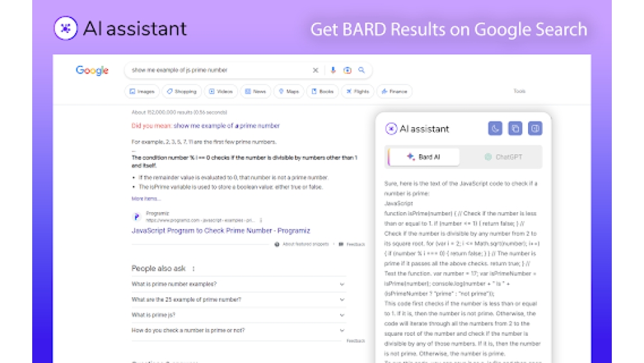Click 'Sure, here is the text of the JavaScript code' response

(460, 188)
